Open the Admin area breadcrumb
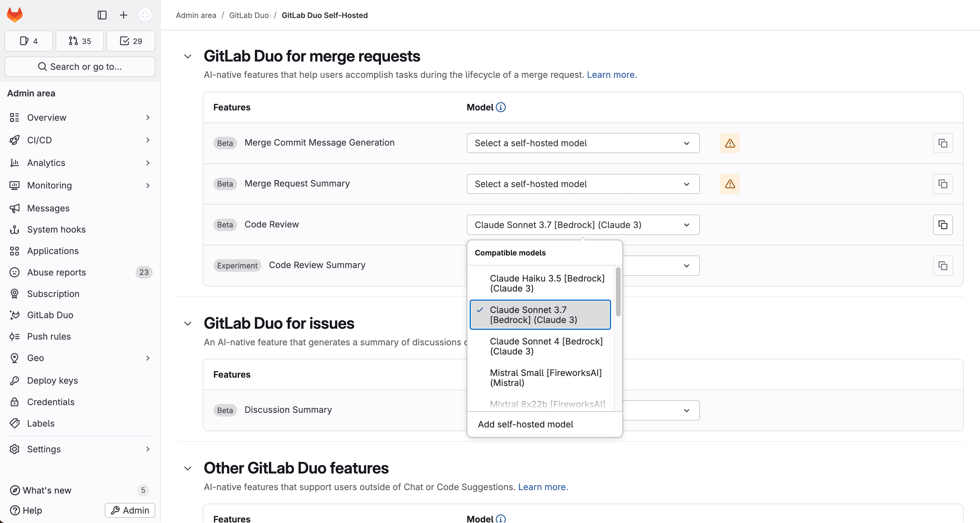 point(196,15)
